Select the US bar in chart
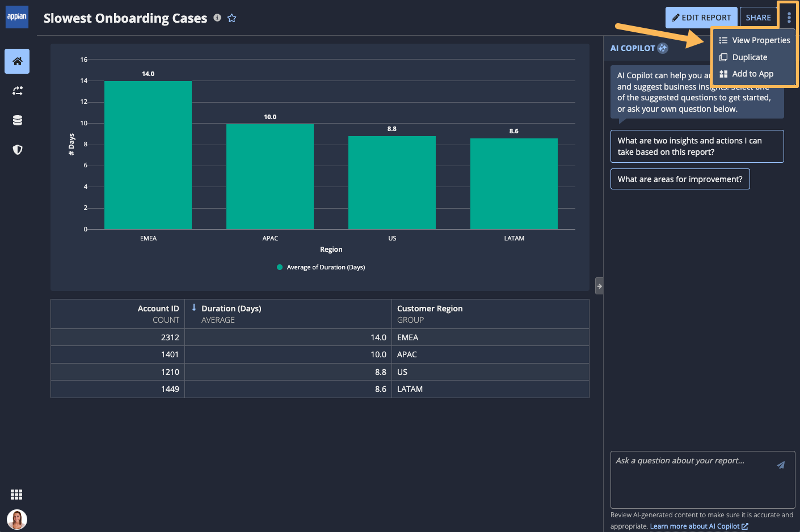Viewport: 800px width, 532px height. coord(392,183)
